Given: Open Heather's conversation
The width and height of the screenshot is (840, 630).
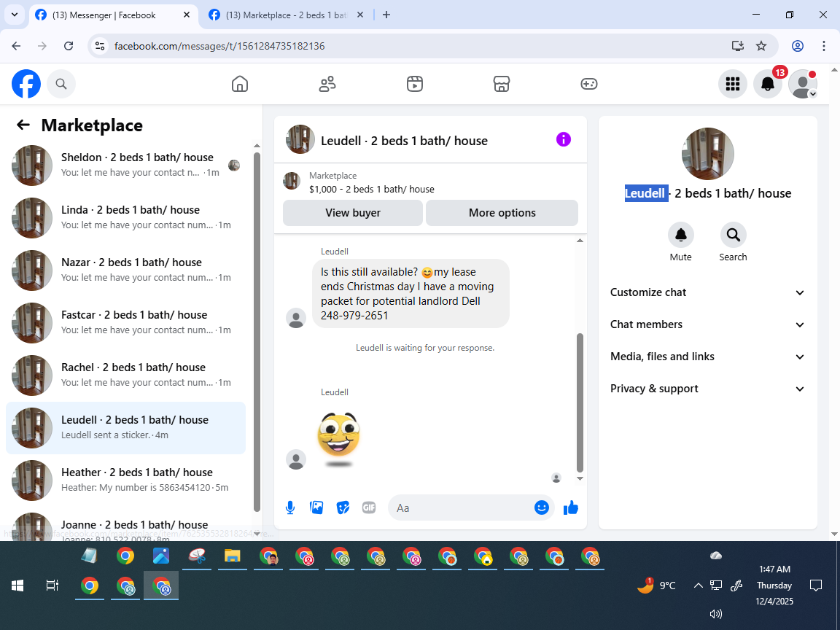Looking at the screenshot, I should click(126, 480).
